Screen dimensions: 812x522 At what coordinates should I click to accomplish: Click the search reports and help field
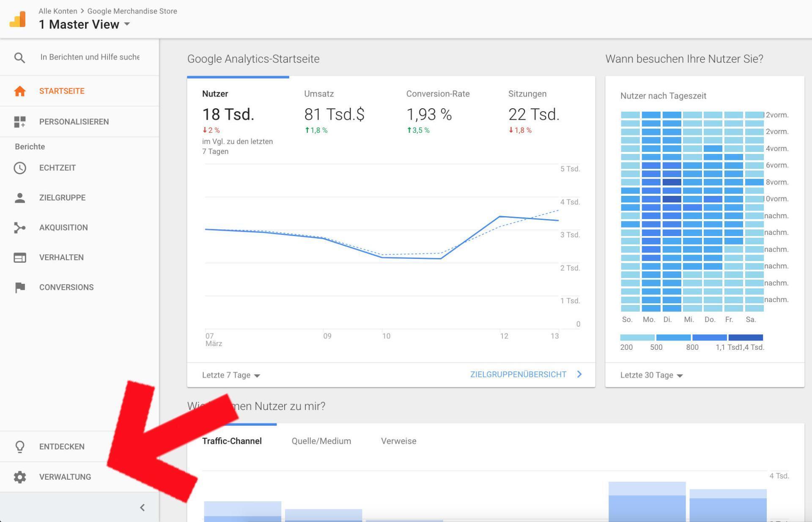pyautogui.click(x=90, y=57)
